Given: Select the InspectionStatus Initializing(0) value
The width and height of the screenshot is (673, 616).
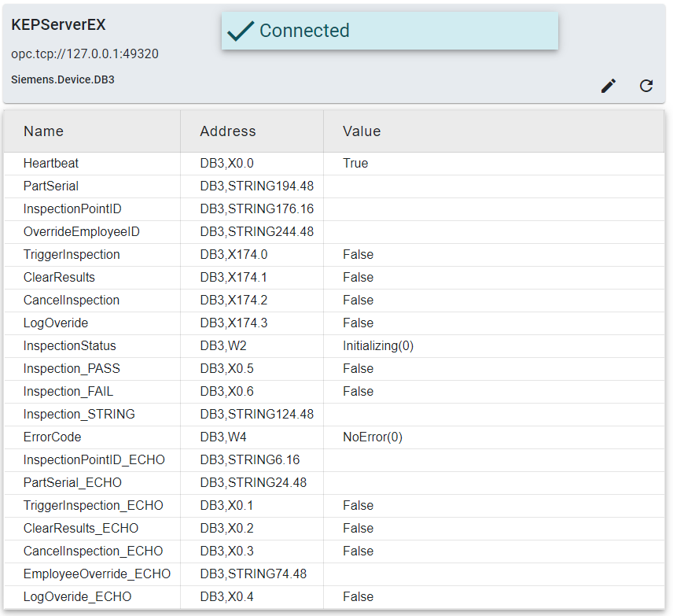Looking at the screenshot, I should pos(378,346).
